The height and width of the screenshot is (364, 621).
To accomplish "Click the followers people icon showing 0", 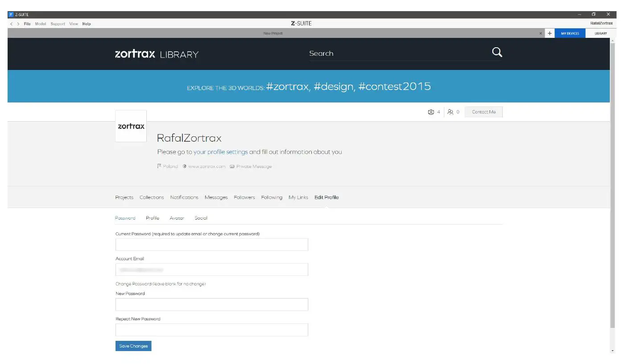I will [x=451, y=112].
